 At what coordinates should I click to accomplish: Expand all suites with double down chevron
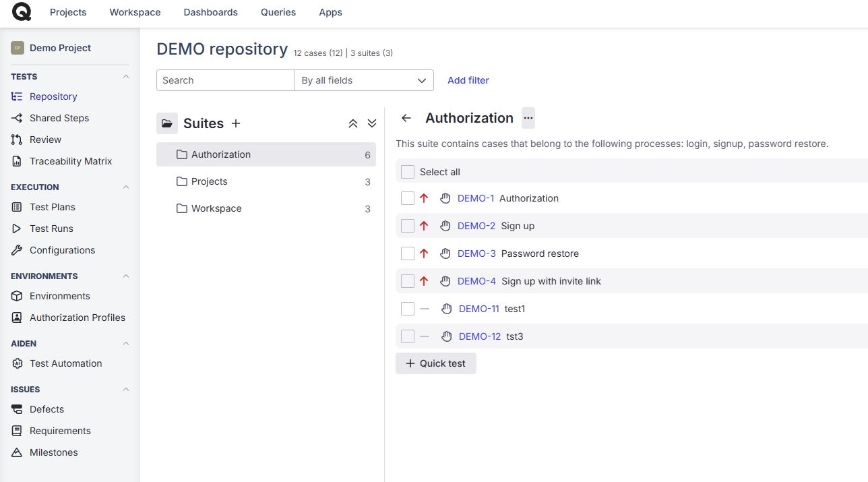372,123
